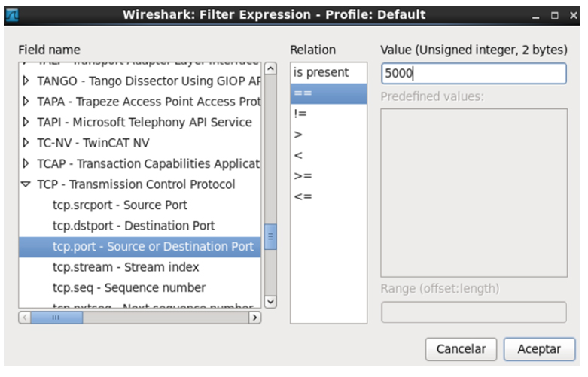This screenshot has width=588, height=377.
Task: Expand TCAP Transaction Capabilities entry
Action: 26,163
